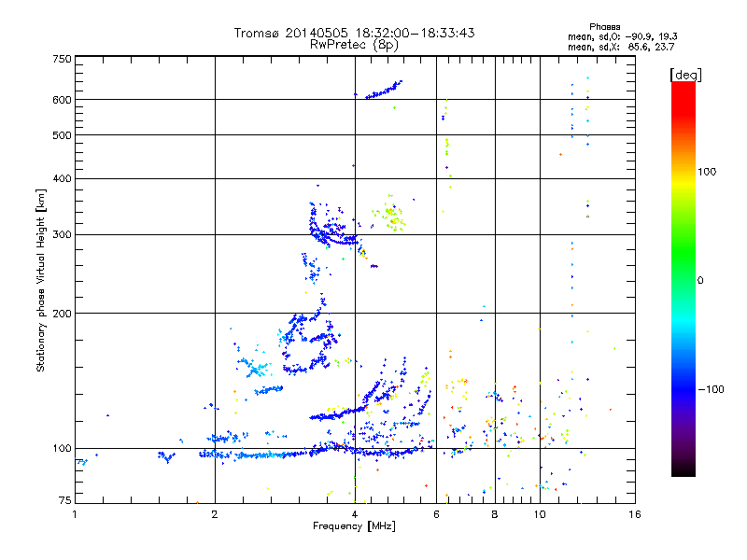Click the 'Phases' header text
The height and width of the screenshot is (560, 747).
coord(604,27)
